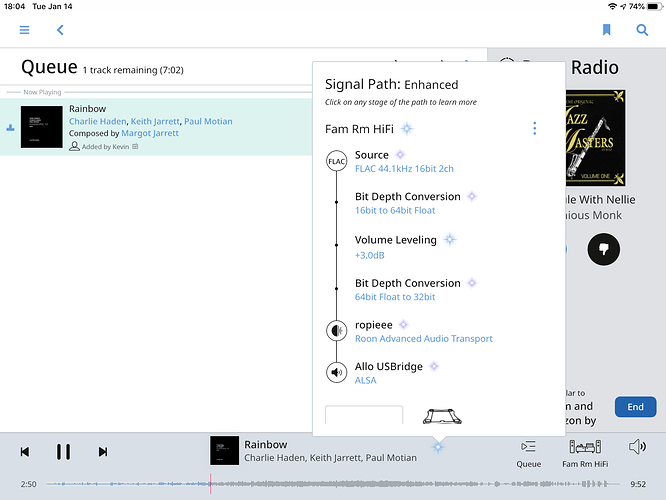
Task: Click the Wi-Fi status icon
Action: 612,6
